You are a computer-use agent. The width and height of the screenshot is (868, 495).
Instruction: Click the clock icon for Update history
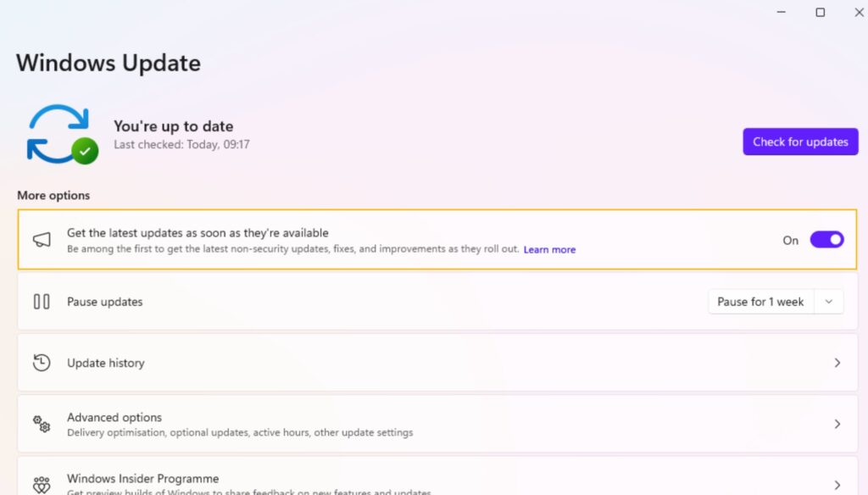click(x=42, y=363)
